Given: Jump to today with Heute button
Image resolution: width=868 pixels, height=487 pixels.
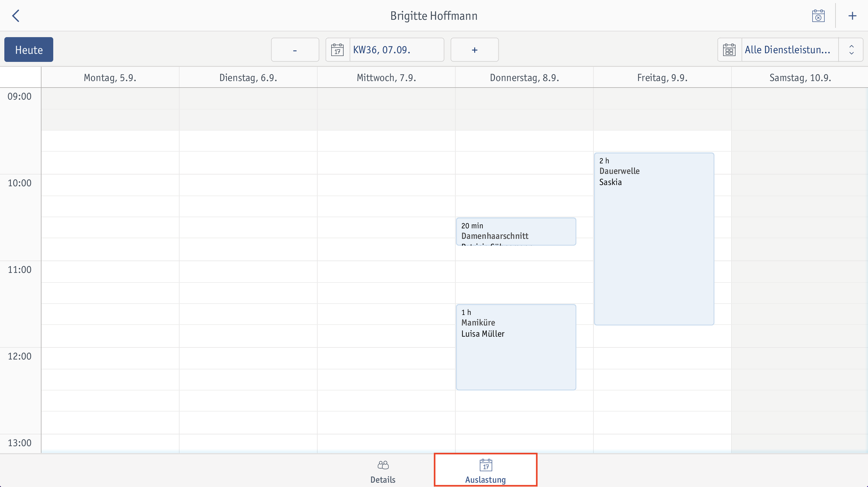Looking at the screenshot, I should coord(29,50).
